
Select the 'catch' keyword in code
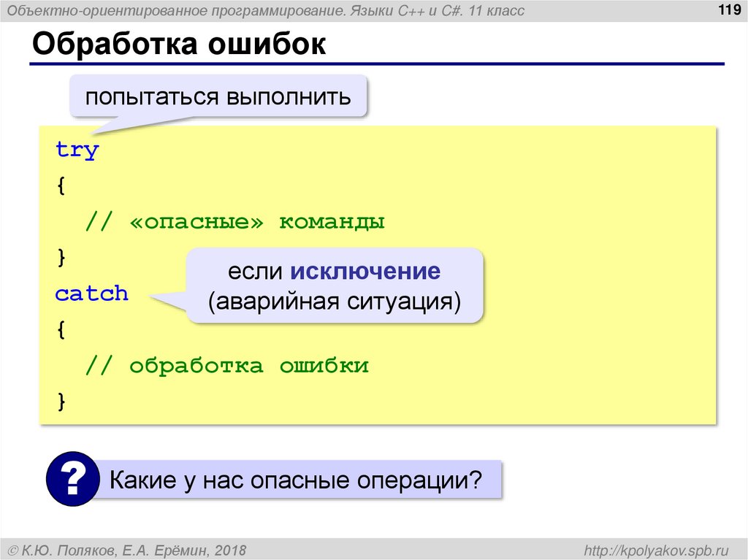pyautogui.click(x=91, y=294)
